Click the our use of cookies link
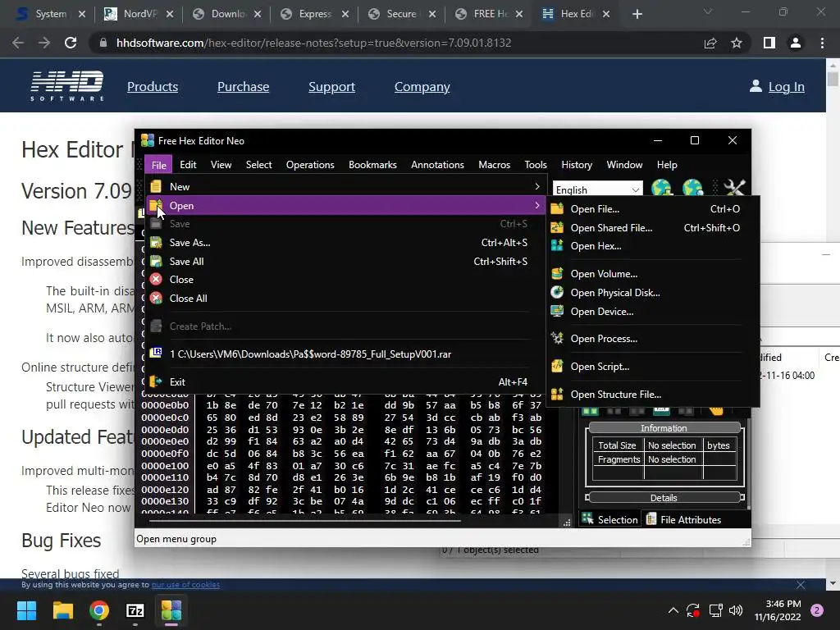This screenshot has height=630, width=840. (185, 584)
